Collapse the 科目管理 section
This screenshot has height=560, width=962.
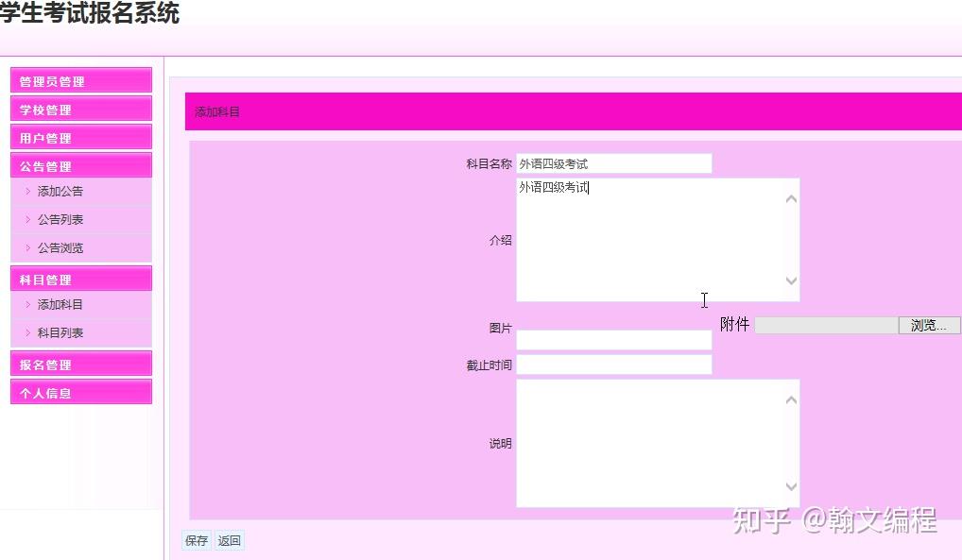tap(80, 278)
